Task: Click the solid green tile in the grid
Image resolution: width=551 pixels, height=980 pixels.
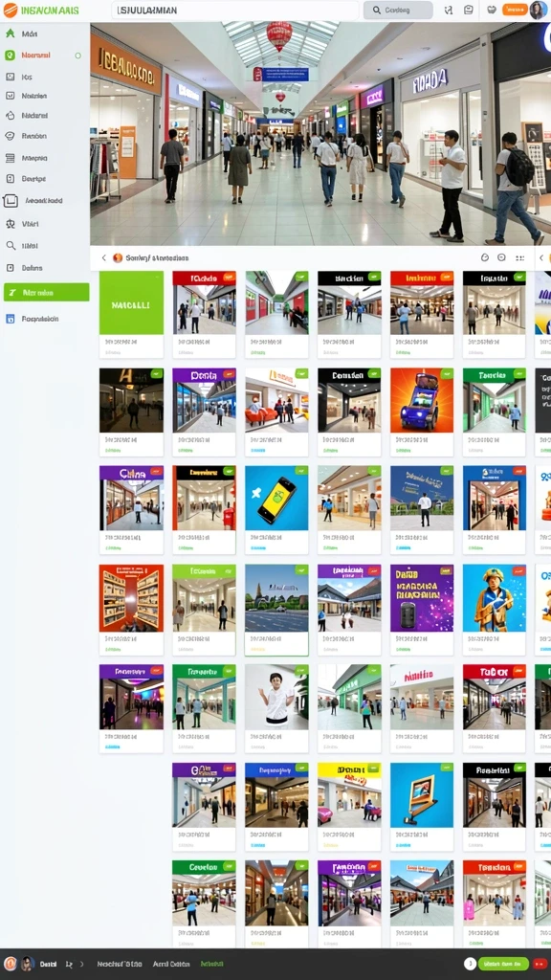Action: 131,303
